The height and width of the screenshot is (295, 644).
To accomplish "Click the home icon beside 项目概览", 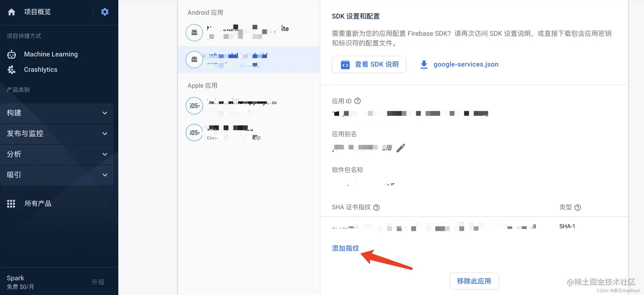I will (11, 12).
